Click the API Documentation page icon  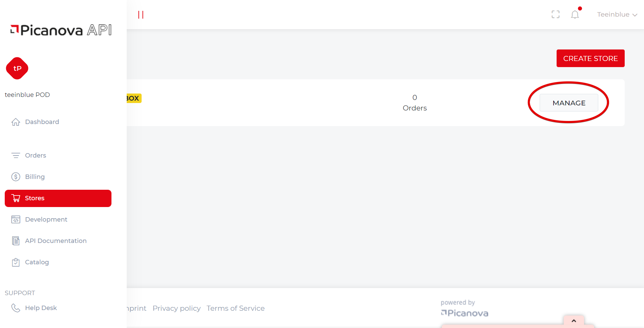coord(16,241)
